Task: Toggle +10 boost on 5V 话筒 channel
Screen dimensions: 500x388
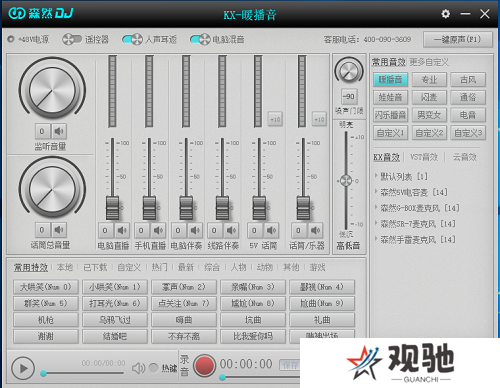Action: [x=275, y=119]
